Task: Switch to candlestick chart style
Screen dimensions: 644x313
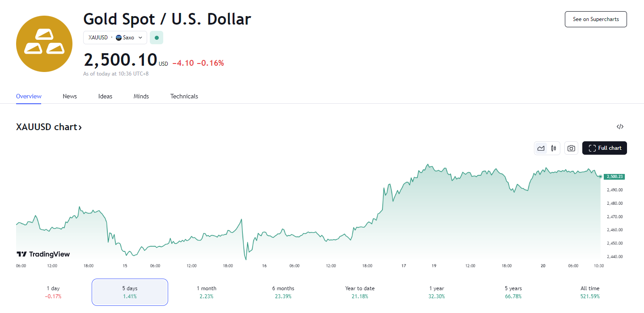Action: [x=553, y=148]
